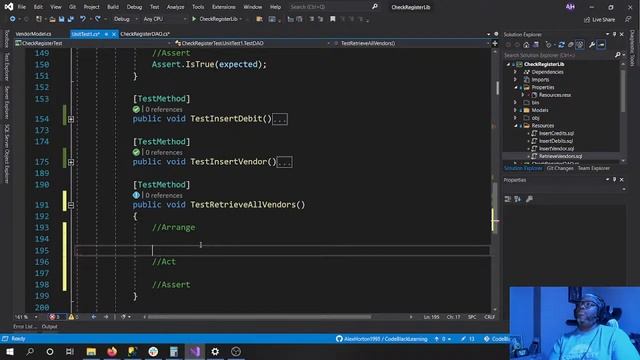Click the passed test checkmark above TestInsertDebit
The height and width of the screenshot is (360, 640).
[136, 109]
